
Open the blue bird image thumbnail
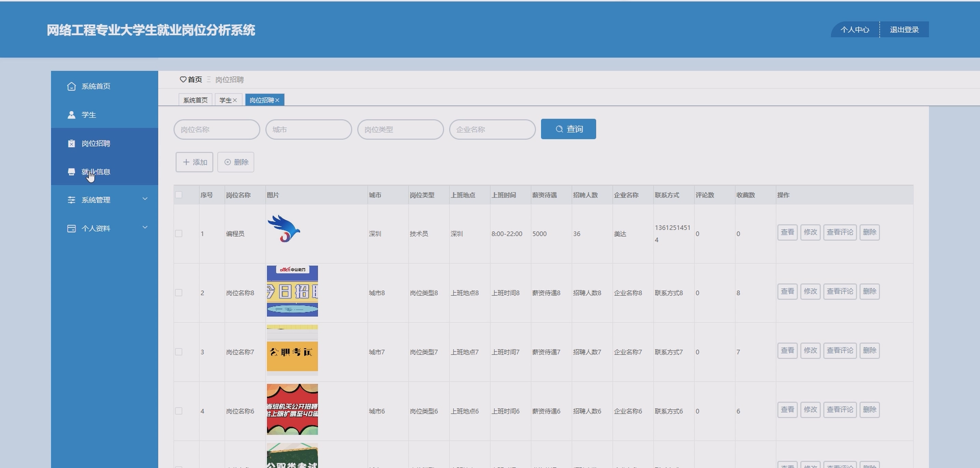coord(284,229)
